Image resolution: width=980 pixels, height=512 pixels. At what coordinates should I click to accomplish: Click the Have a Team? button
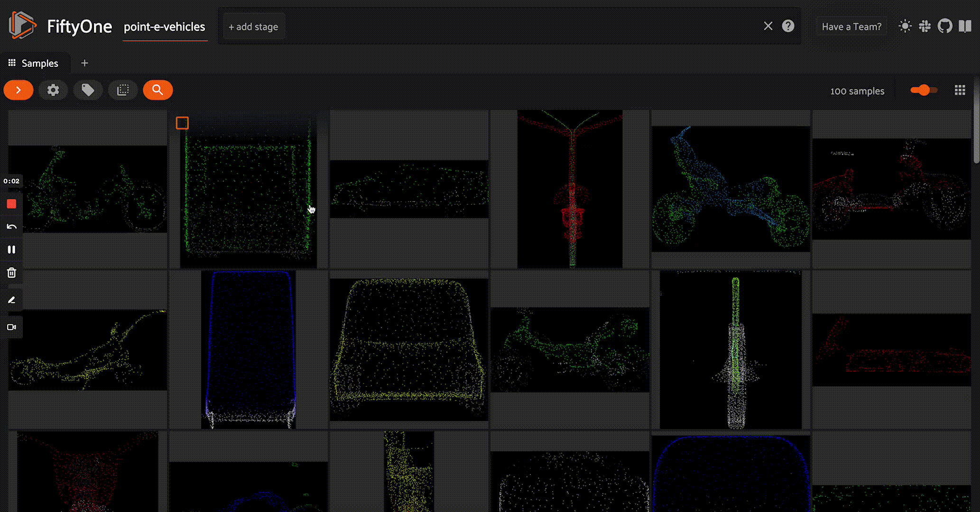pos(851,27)
